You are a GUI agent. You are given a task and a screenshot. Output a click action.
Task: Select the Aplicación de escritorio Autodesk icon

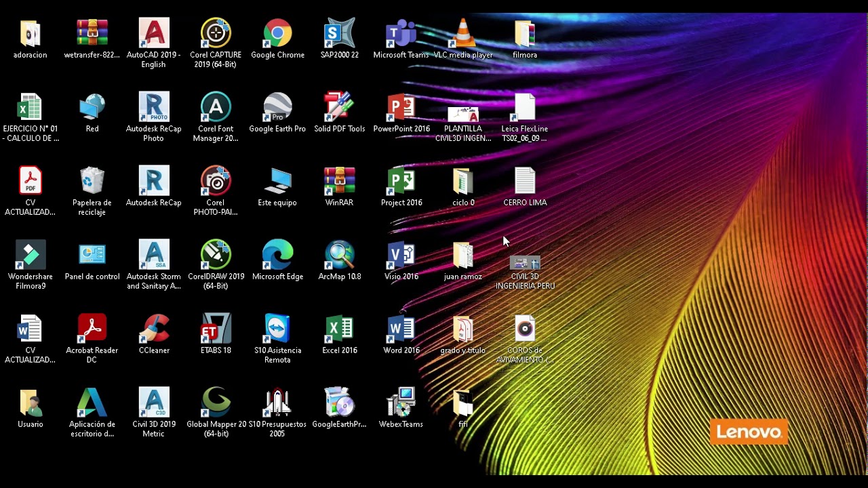(92, 403)
